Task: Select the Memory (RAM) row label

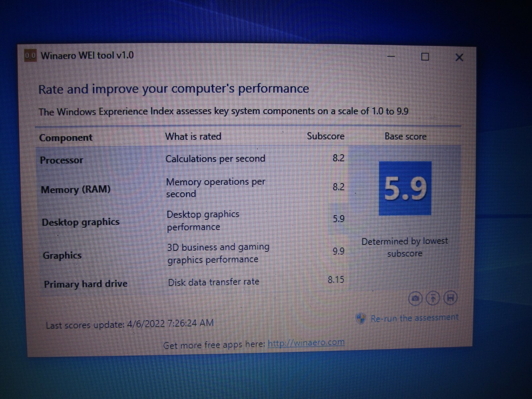Action: click(75, 190)
